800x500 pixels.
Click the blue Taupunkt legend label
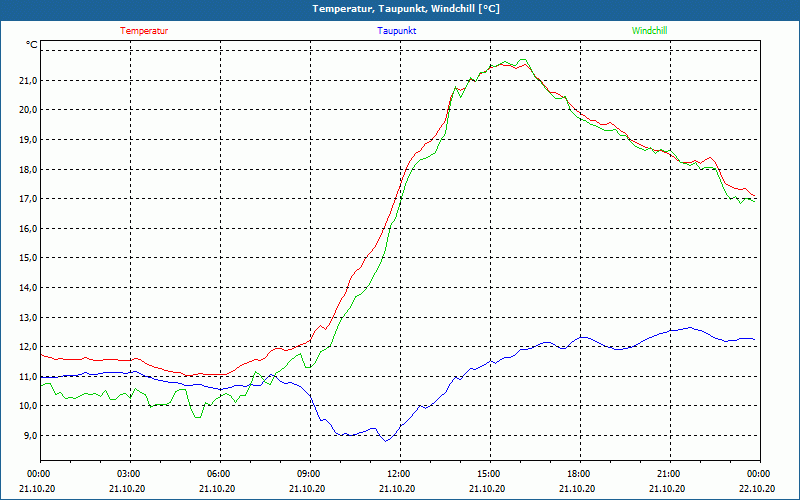tap(396, 31)
